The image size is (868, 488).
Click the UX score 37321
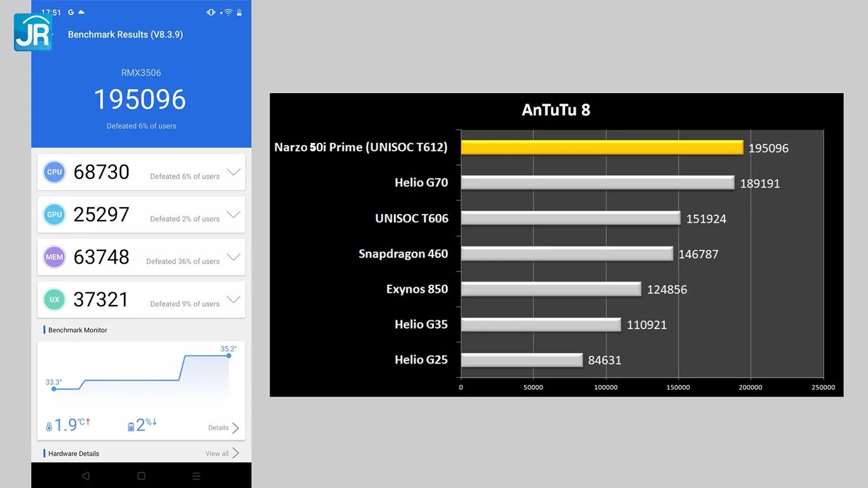[101, 300]
